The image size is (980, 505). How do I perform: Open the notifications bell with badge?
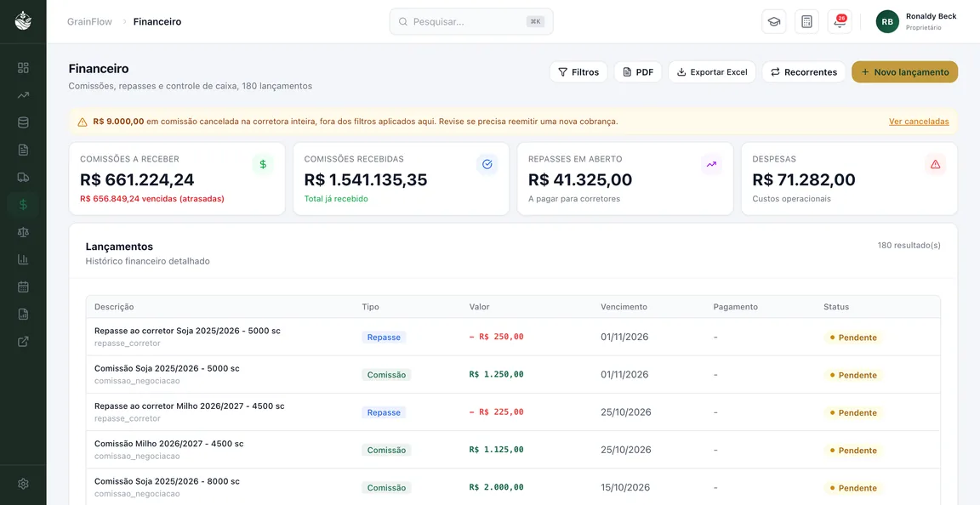click(840, 22)
